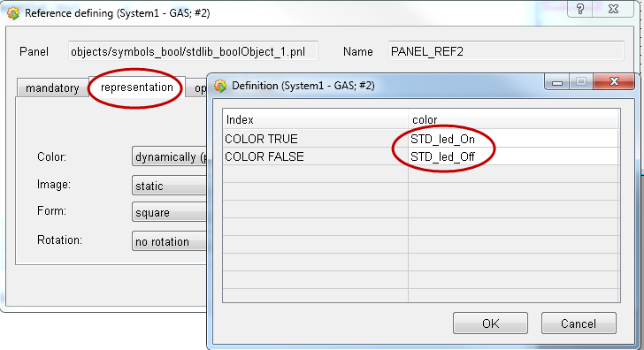The width and height of the screenshot is (644, 350).
Task: Click the Name field containing PANEL_REF2
Action: 506,51
